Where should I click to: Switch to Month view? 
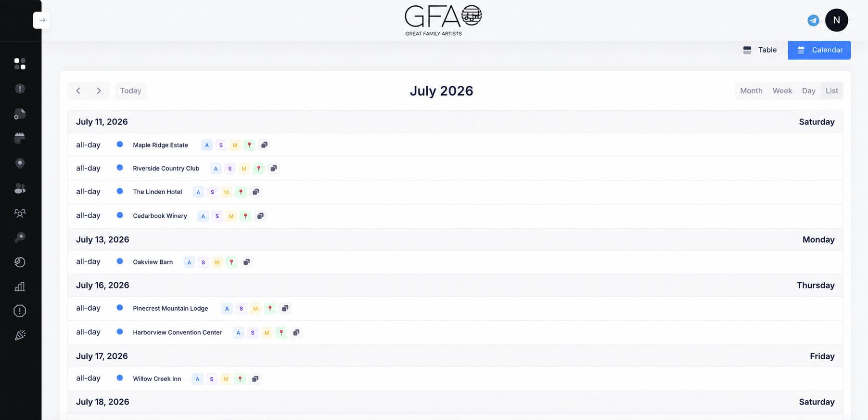751,91
